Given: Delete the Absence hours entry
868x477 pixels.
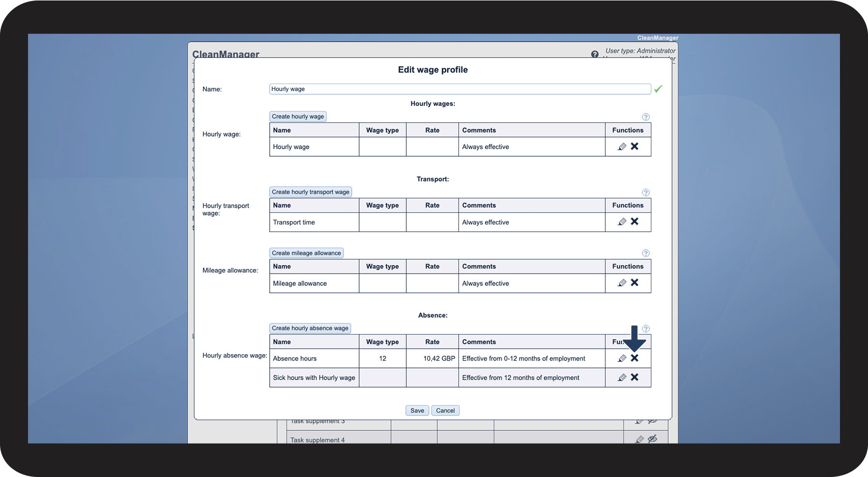Looking at the screenshot, I should pos(635,358).
